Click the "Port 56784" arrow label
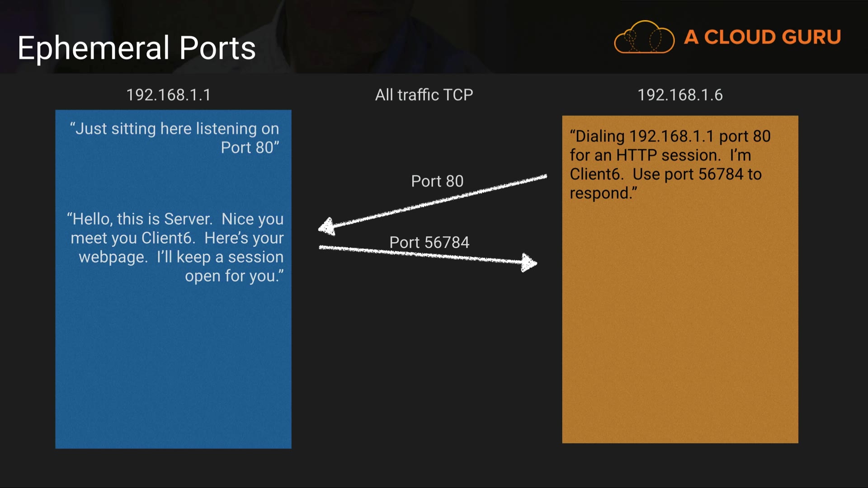This screenshot has height=488, width=868. (x=429, y=243)
